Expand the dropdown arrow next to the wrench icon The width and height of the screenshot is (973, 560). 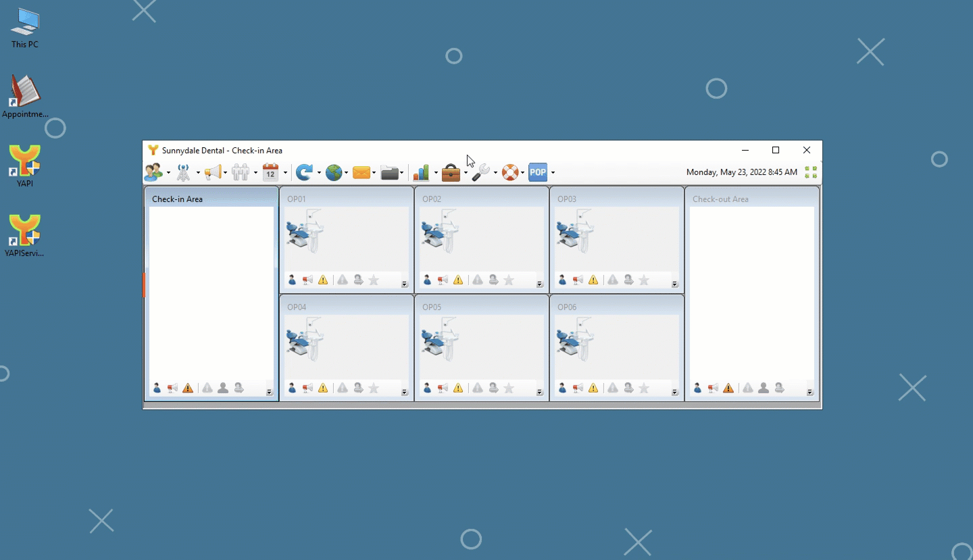pos(495,173)
